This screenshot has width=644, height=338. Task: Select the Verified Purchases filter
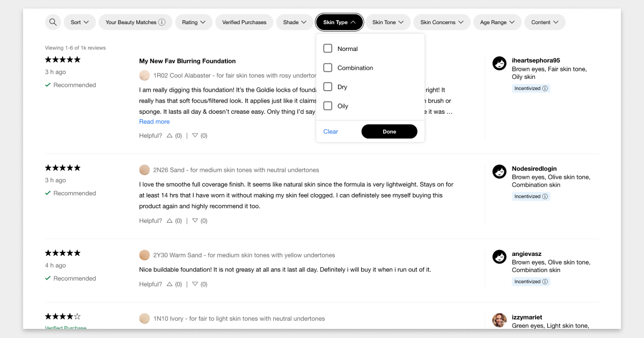point(244,22)
